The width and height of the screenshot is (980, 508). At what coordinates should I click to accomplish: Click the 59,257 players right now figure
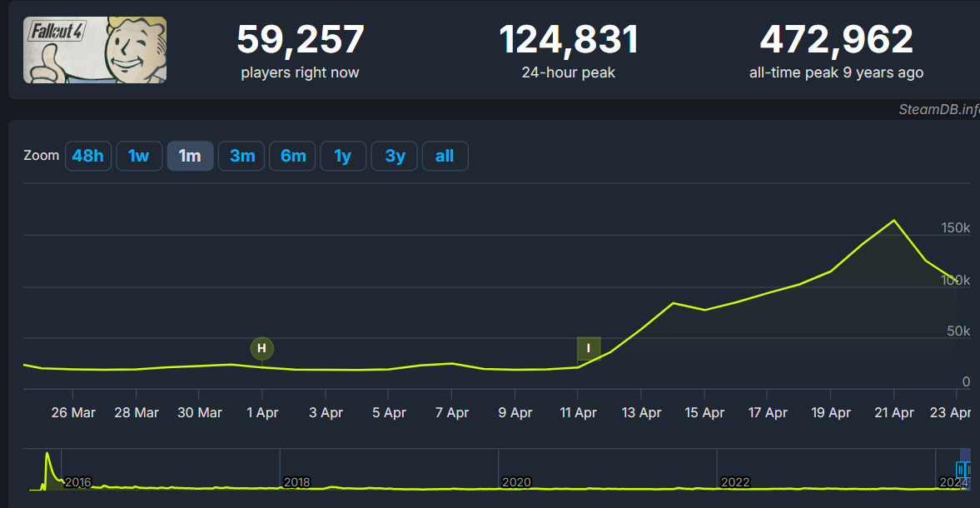[300, 40]
